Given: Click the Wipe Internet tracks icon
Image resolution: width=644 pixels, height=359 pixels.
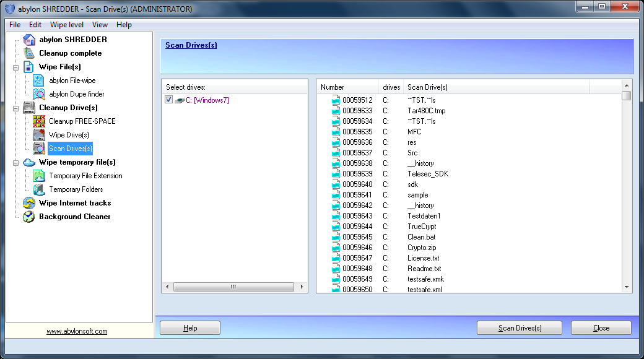Looking at the screenshot, I should click(29, 203).
